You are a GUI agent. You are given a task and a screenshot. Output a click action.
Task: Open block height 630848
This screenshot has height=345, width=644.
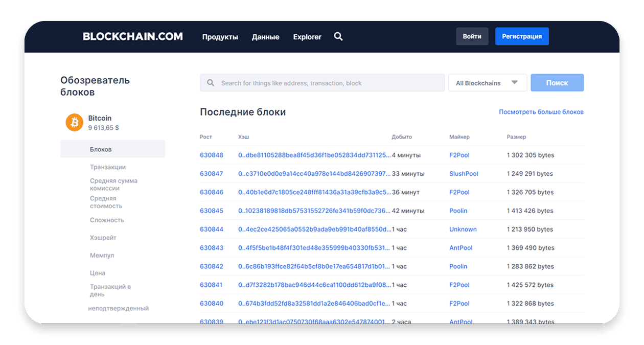click(212, 155)
